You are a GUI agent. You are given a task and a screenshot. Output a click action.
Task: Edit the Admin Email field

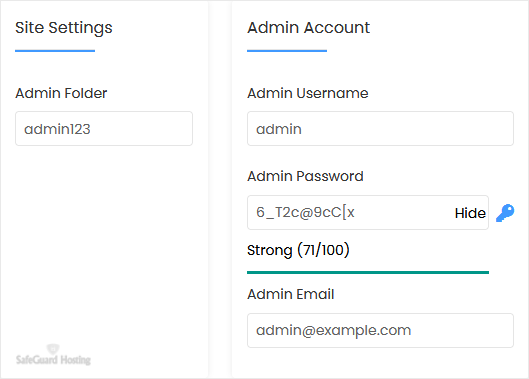pyautogui.click(x=381, y=330)
